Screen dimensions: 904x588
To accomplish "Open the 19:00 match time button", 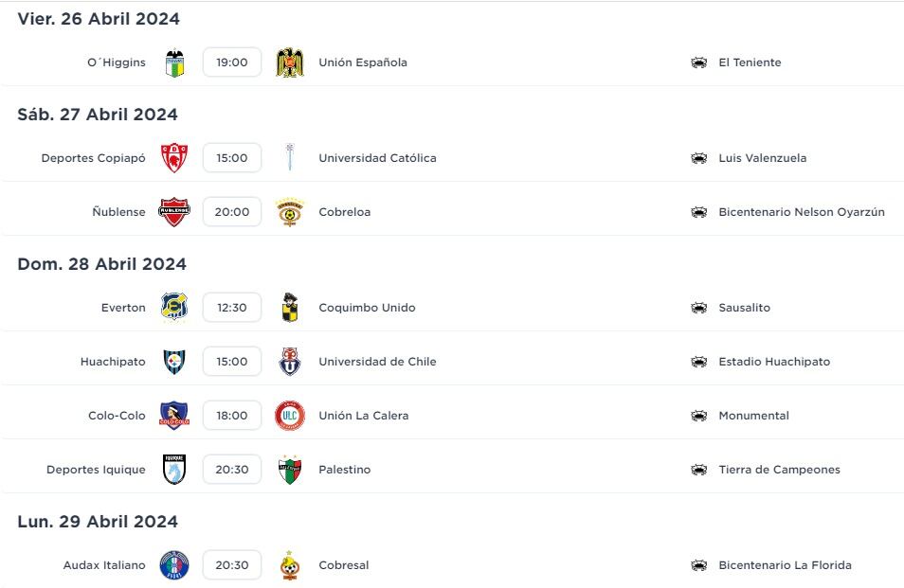I will pyautogui.click(x=232, y=62).
